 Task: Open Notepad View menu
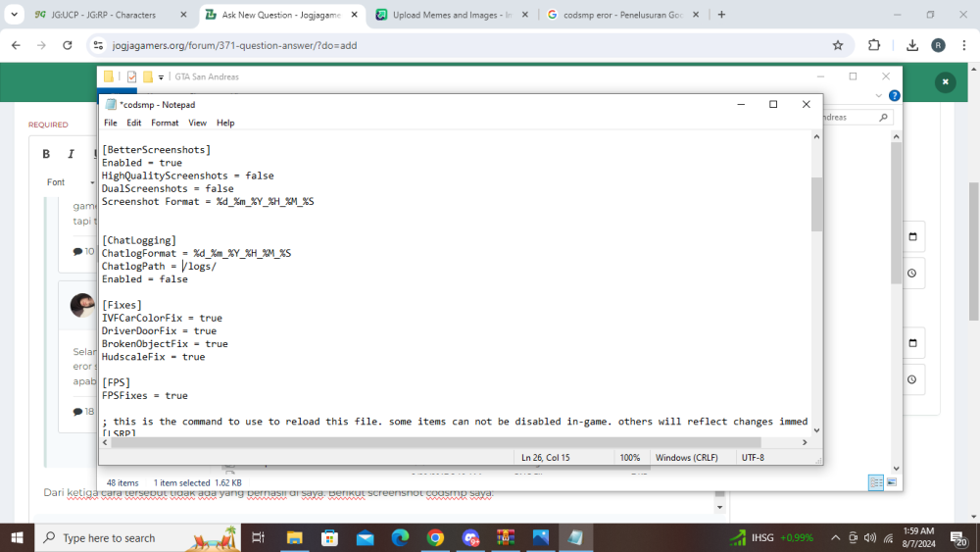[x=198, y=124]
